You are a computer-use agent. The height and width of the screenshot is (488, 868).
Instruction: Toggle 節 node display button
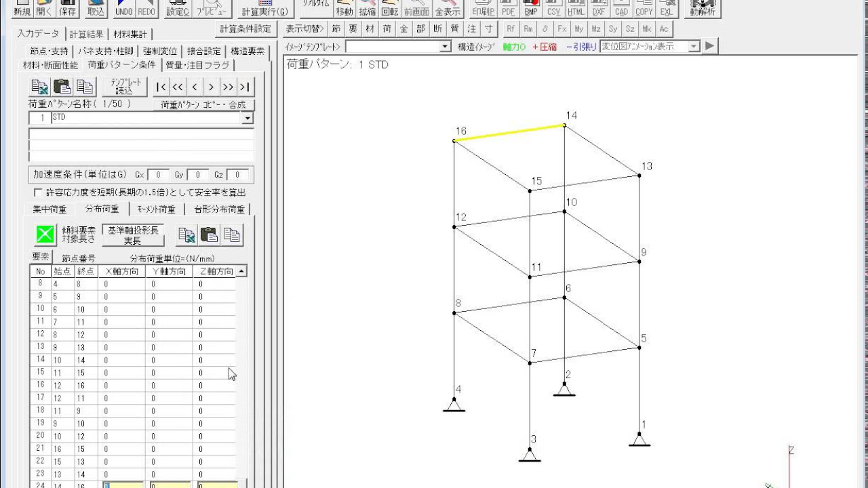[x=336, y=28]
